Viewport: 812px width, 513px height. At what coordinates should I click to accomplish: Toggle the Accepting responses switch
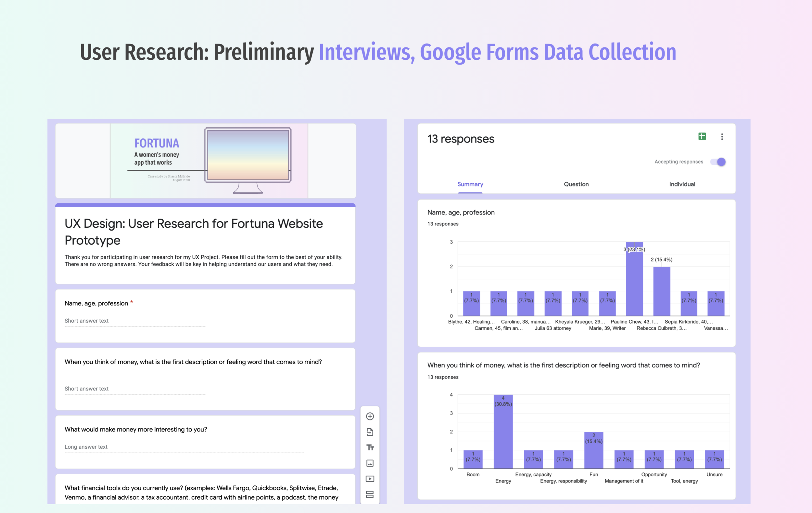(717, 162)
